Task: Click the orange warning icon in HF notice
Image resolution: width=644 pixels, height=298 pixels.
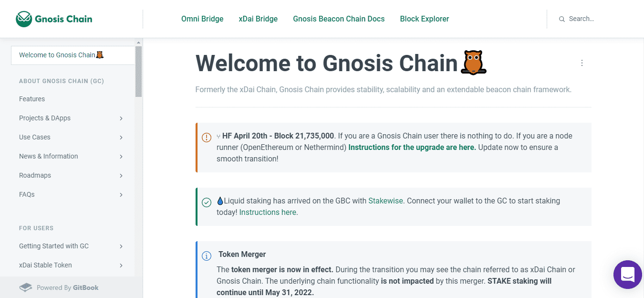Action: pos(207,138)
